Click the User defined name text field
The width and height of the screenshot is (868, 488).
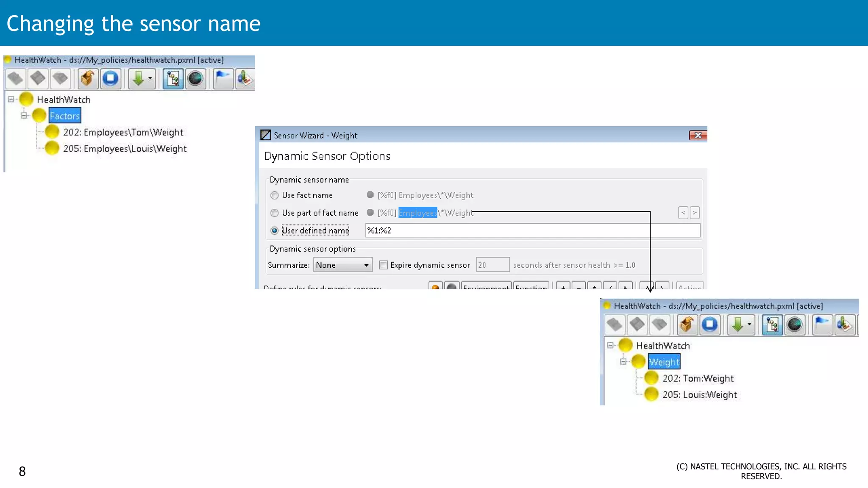click(x=532, y=230)
